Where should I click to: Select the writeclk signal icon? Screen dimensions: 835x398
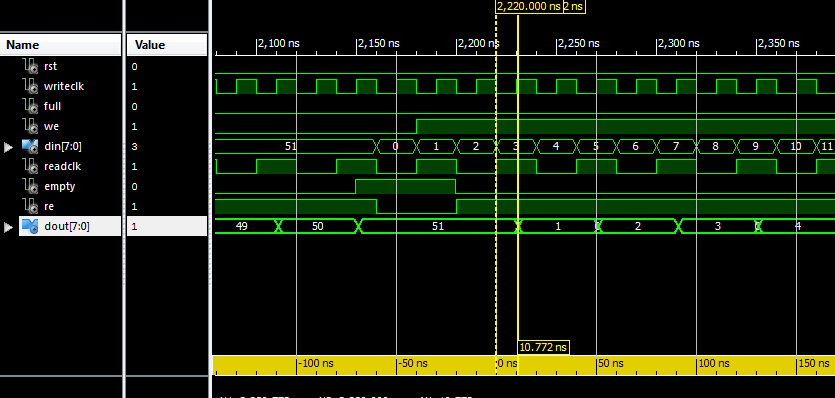(x=30, y=86)
